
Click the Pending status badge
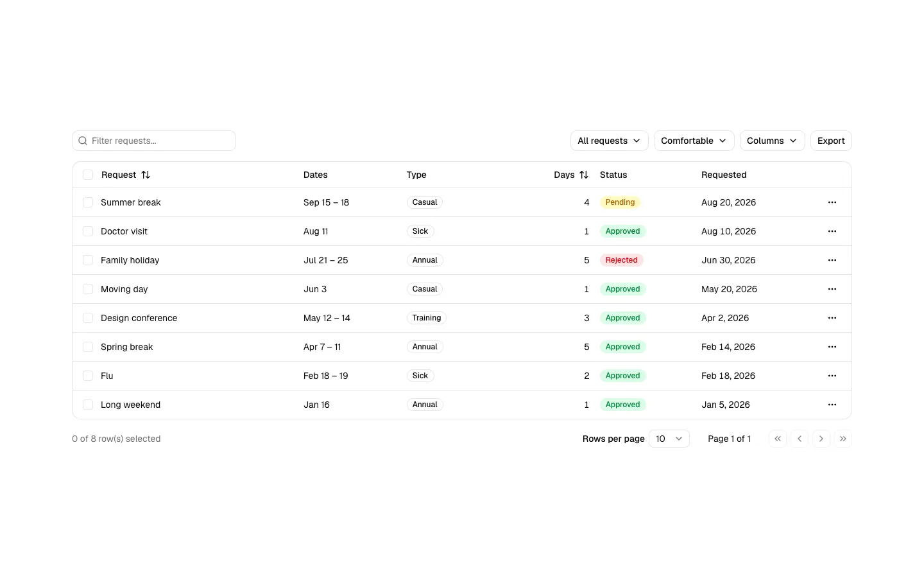620,202
